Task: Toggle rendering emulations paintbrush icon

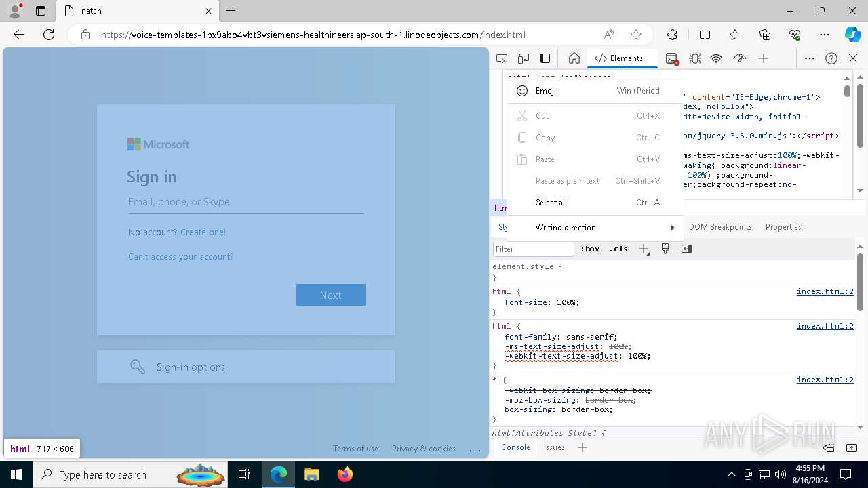Action: (665, 249)
